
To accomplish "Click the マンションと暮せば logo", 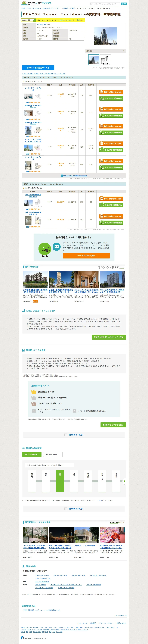I will click(x=111, y=267).
